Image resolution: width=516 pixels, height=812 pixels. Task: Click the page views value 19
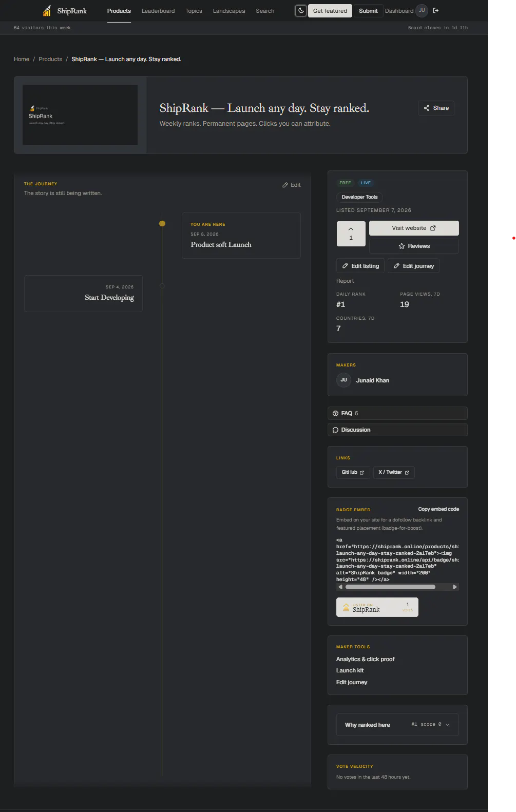(x=405, y=304)
